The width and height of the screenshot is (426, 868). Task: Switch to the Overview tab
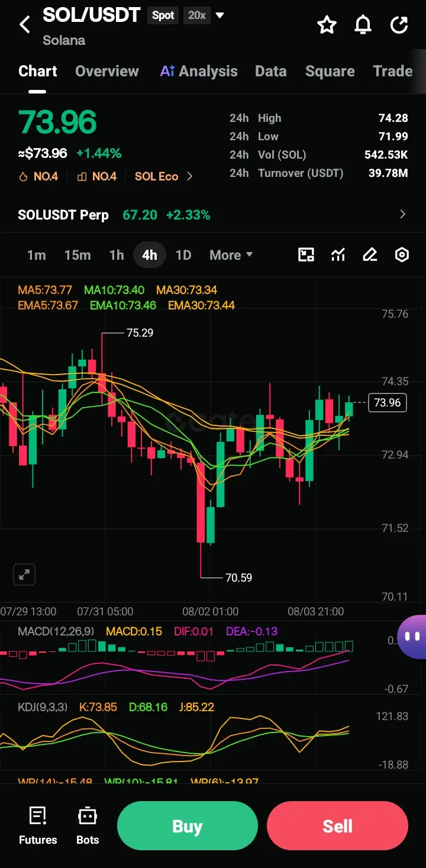pyautogui.click(x=107, y=71)
